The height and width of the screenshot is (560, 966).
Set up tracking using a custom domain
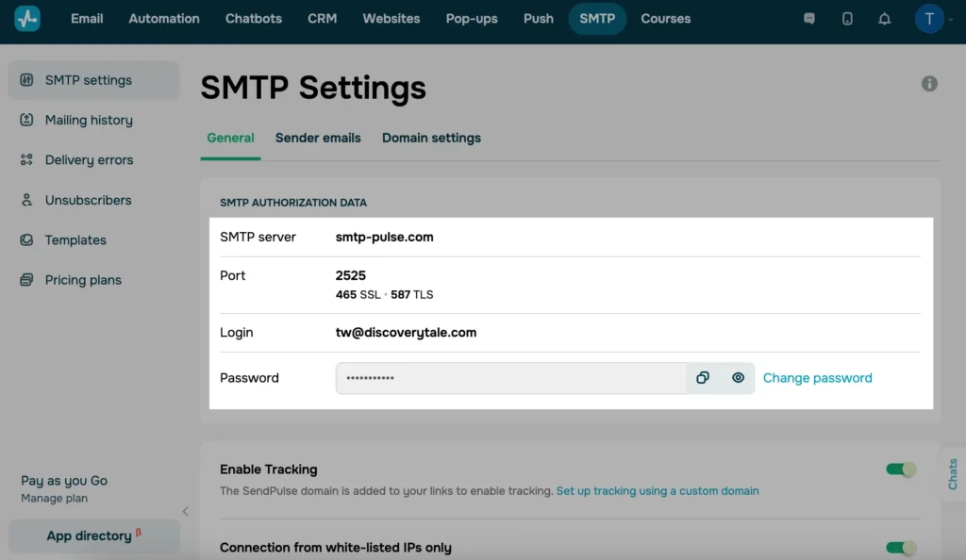click(658, 490)
